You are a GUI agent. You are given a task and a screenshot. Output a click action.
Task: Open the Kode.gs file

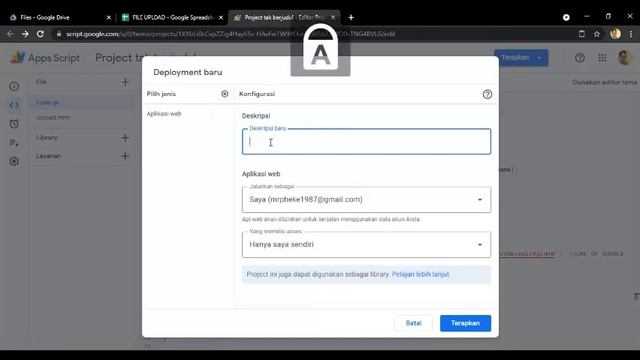point(82,102)
